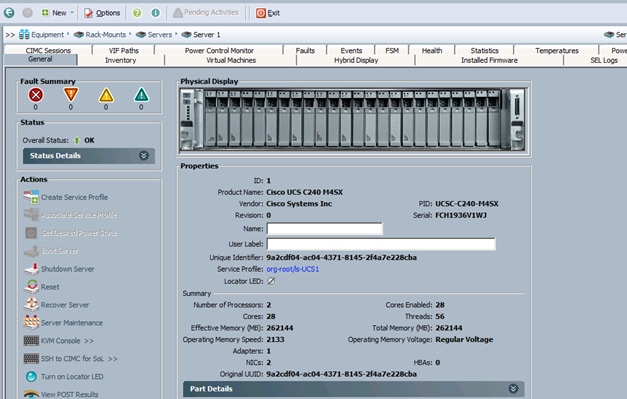This screenshot has height=399, width=627.
Task: Click the SSH to CIMC keyboard icon
Action: pos(31,358)
